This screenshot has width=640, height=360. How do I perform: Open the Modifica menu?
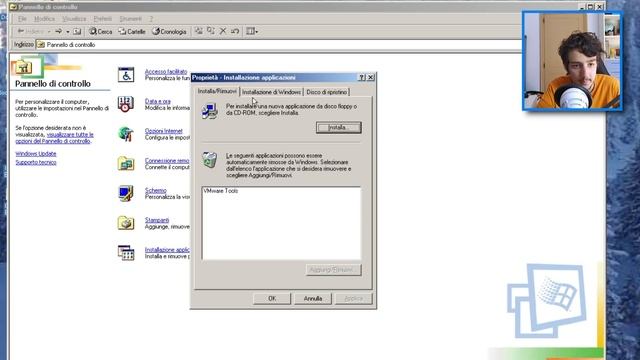point(44,19)
